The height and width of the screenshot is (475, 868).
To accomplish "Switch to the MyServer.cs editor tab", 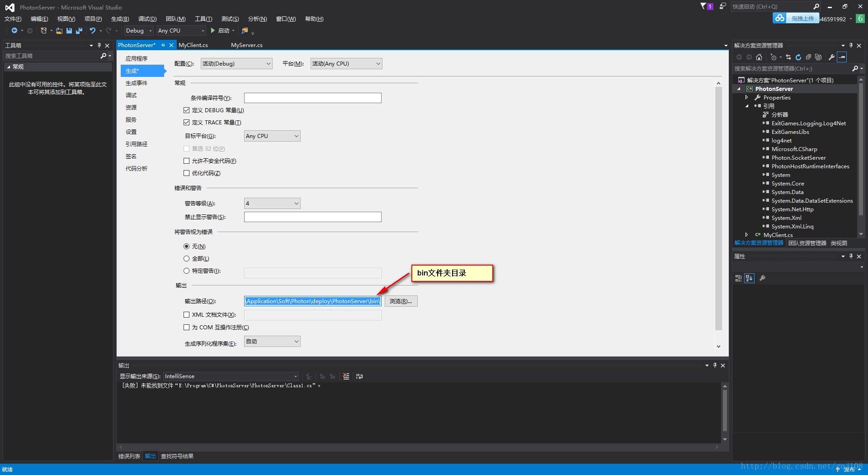I will (247, 45).
